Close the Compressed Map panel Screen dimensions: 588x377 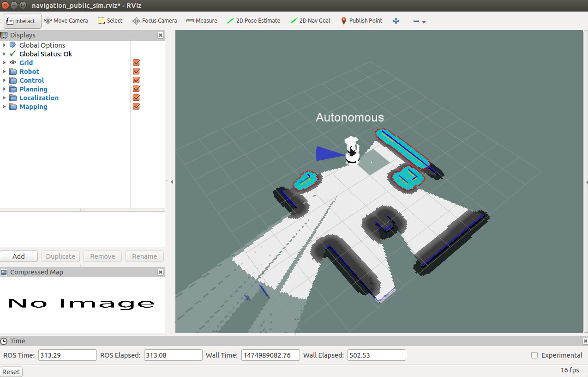[x=160, y=272]
